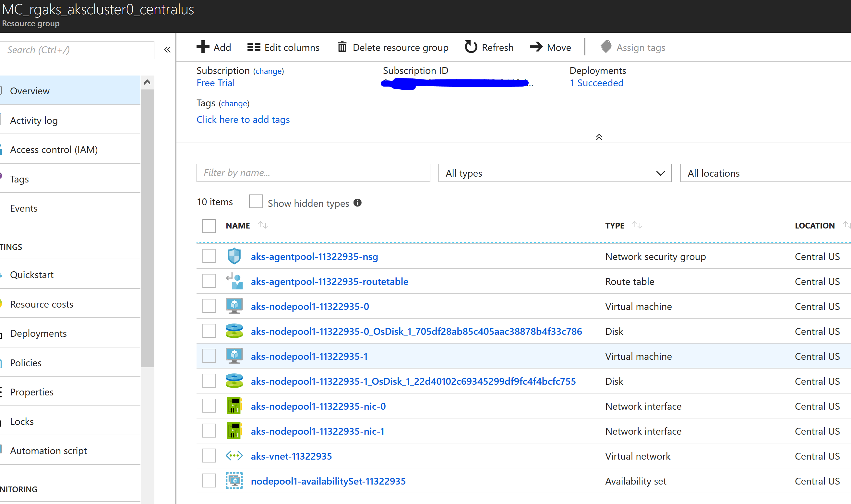
Task: Click the 1 Succeeded deployments link
Action: click(596, 83)
